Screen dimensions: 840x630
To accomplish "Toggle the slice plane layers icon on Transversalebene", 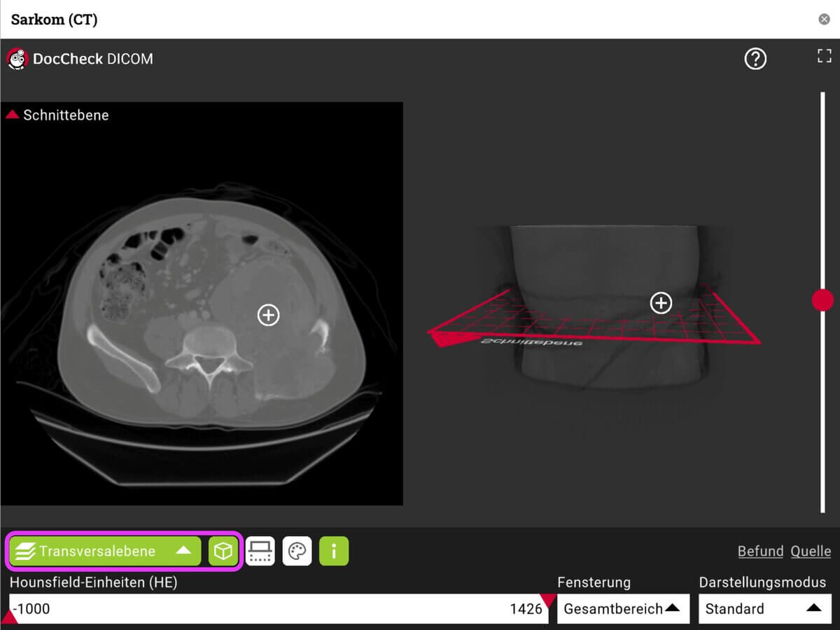I will (25, 551).
